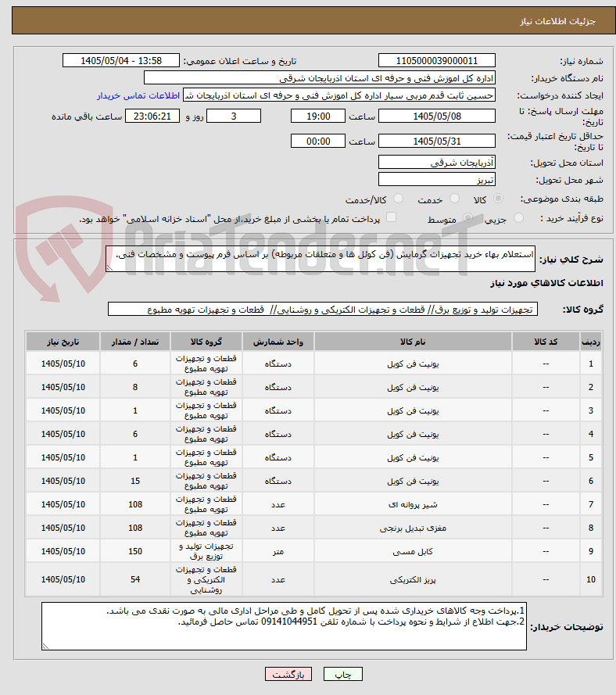616x695 pixels.
Task: Click the اطلاعات کالاهای مورد نیاز section heading
Action: (546, 283)
